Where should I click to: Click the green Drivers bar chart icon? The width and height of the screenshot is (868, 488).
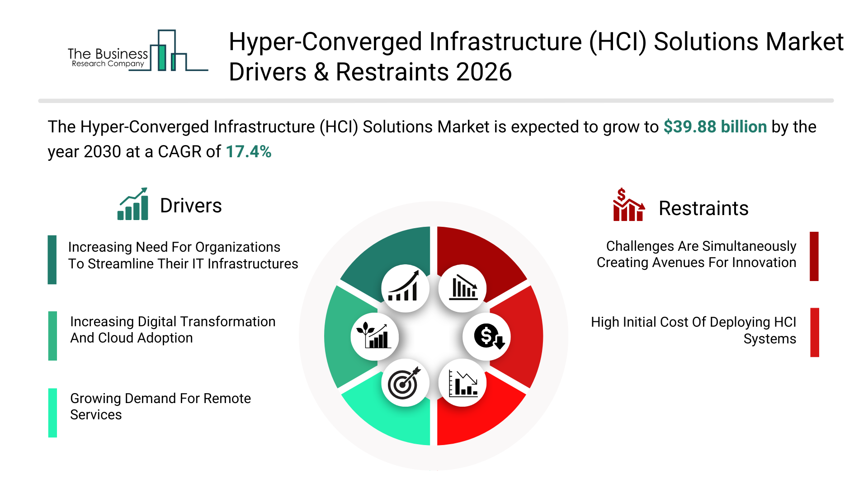133,204
